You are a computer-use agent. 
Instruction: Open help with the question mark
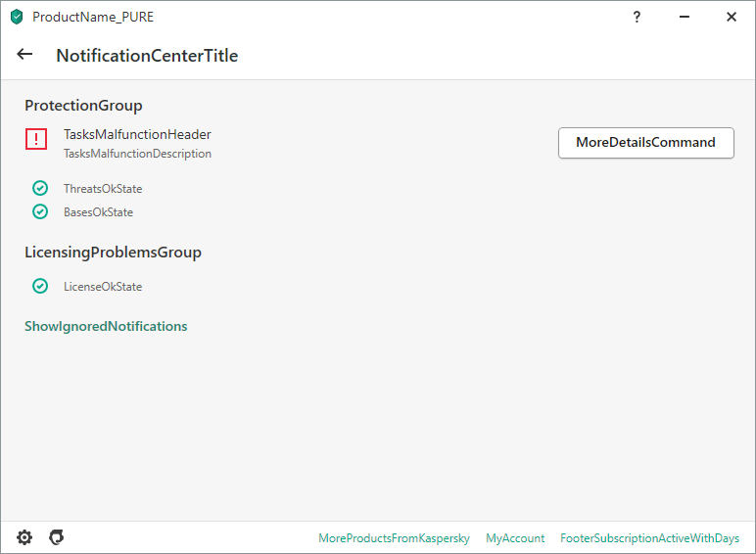638,17
